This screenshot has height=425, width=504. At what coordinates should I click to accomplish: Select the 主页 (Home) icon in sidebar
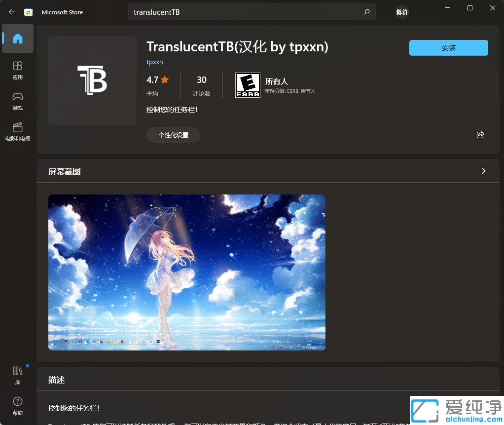[x=17, y=39]
